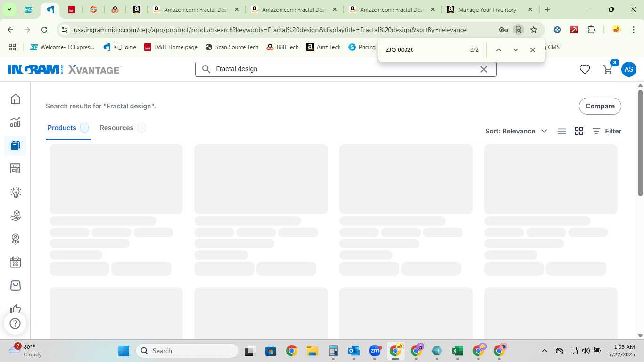
Task: Open the password key icon in address bar
Action: [504, 30]
